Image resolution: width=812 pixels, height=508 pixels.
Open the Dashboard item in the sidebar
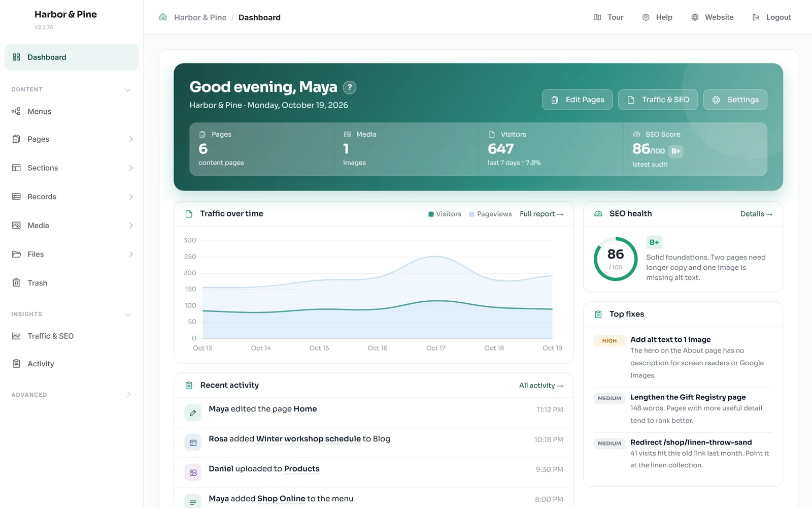click(72, 57)
